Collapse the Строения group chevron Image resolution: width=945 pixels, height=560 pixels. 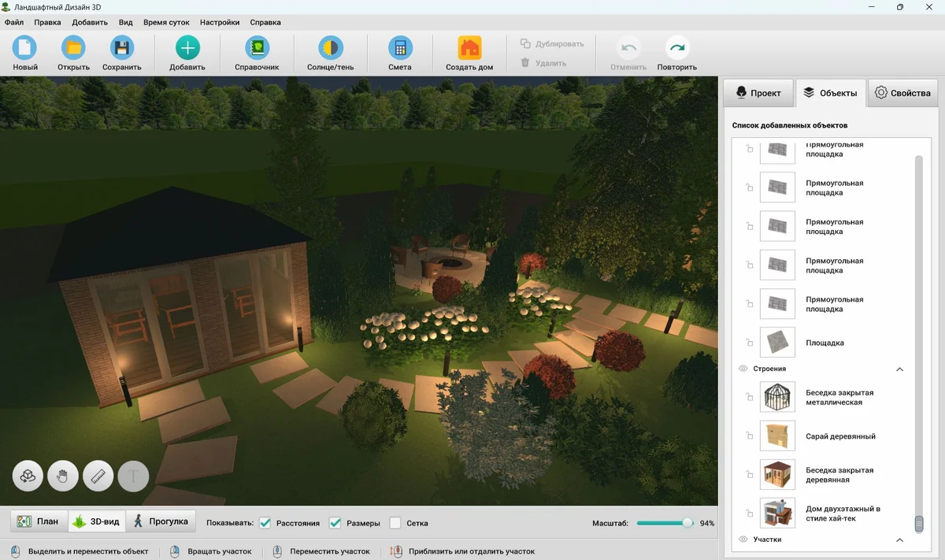(900, 369)
